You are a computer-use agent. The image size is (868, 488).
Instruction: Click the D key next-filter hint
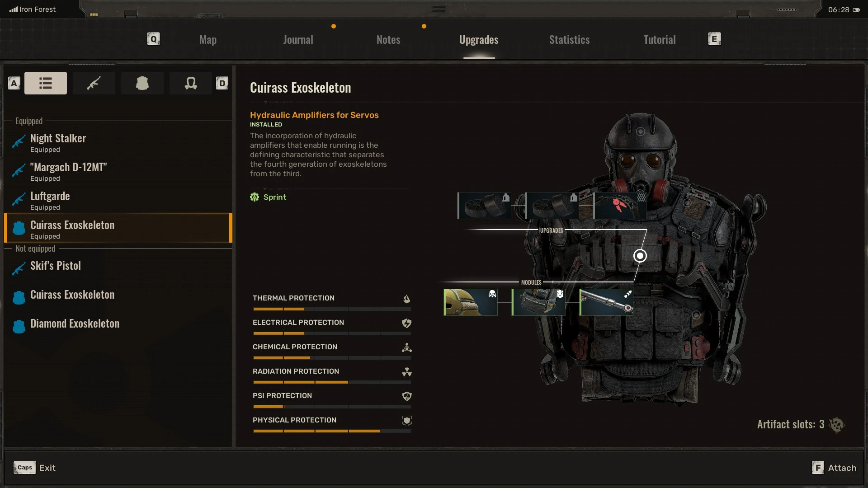(222, 83)
